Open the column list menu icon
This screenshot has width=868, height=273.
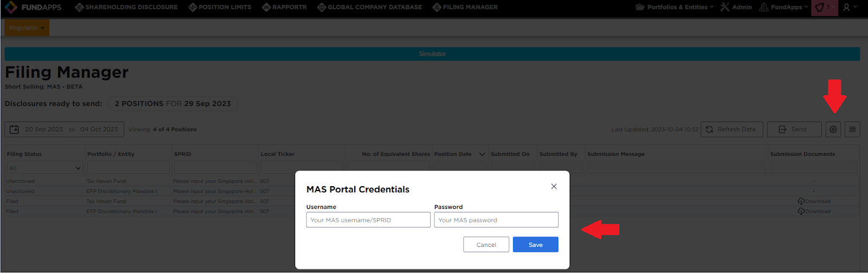pyautogui.click(x=852, y=129)
